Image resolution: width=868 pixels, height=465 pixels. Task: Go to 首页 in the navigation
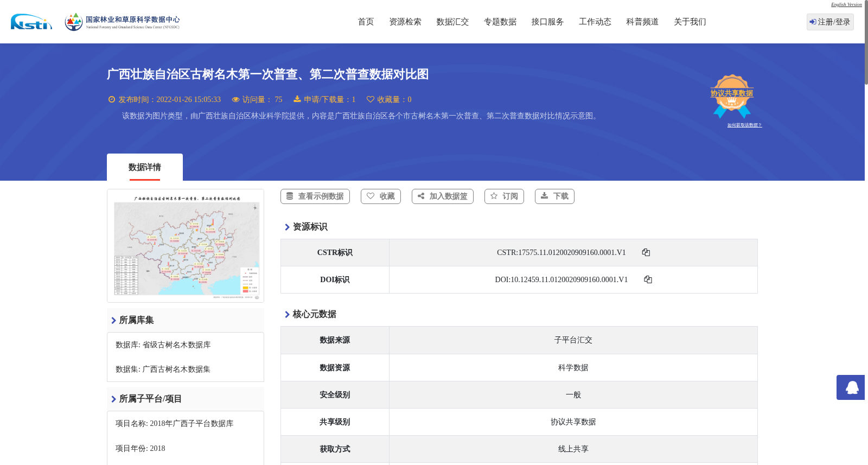[366, 22]
